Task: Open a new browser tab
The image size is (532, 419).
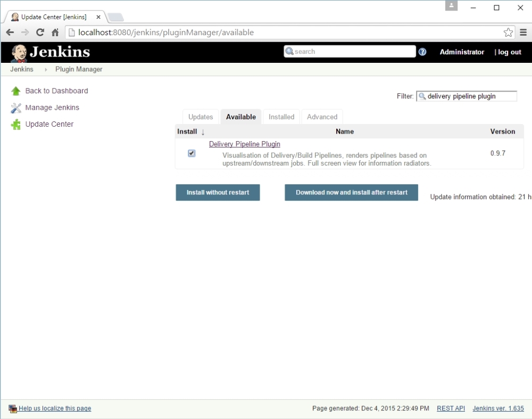Action: (115, 17)
